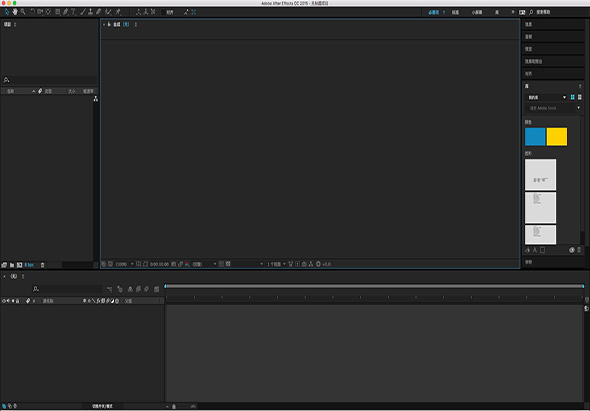The height and width of the screenshot is (411, 590).
Task: Select the Roto Brush tool
Action: [108, 12]
